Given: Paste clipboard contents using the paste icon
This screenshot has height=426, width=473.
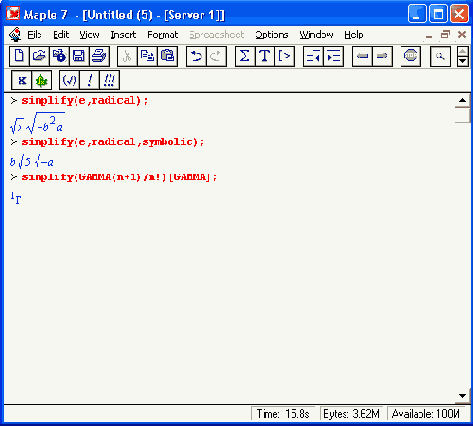Looking at the screenshot, I should click(x=167, y=56).
